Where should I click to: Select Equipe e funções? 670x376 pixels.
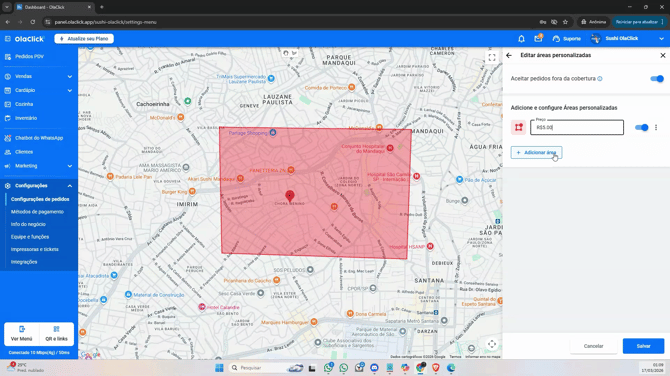tap(30, 237)
